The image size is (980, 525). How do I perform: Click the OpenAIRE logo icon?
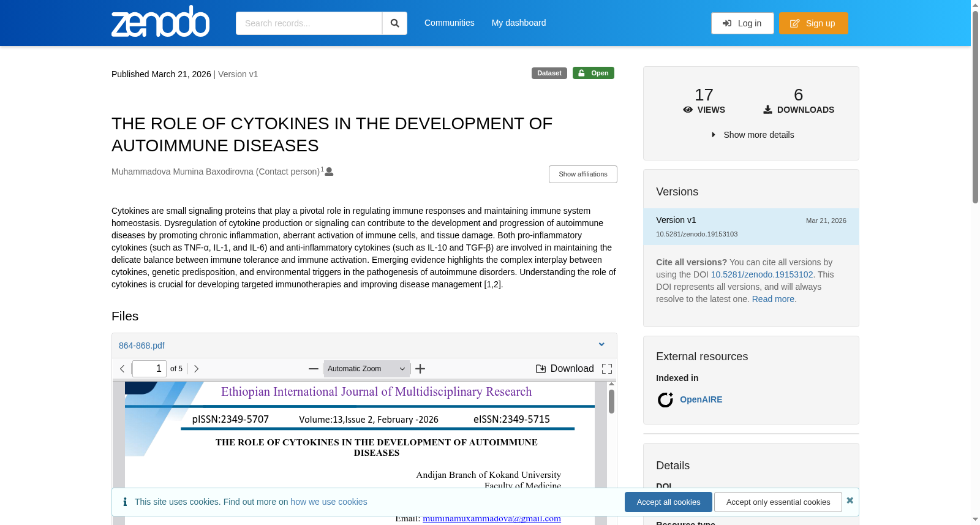click(665, 400)
